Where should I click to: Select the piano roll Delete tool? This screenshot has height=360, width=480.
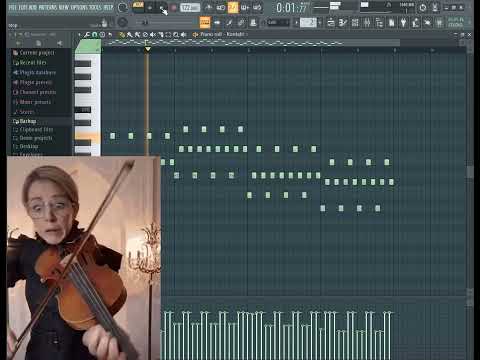145,34
